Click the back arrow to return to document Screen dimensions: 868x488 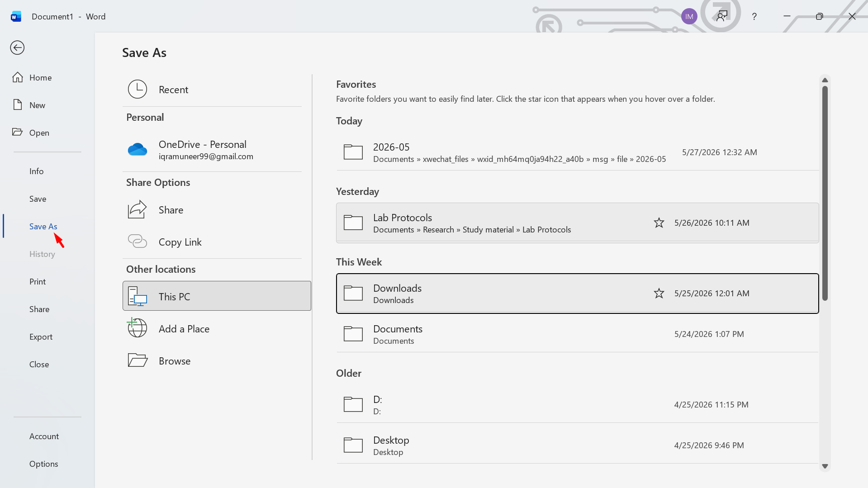click(17, 47)
